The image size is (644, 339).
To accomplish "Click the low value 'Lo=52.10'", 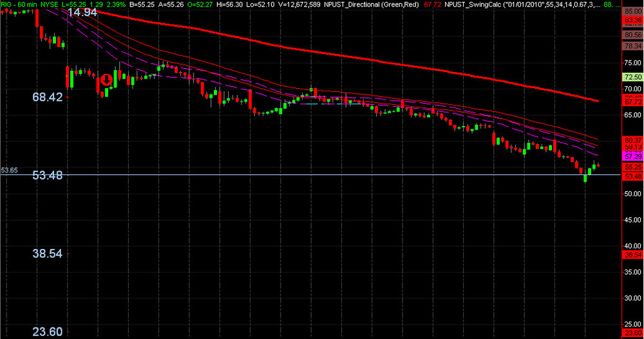I will 260,5.
